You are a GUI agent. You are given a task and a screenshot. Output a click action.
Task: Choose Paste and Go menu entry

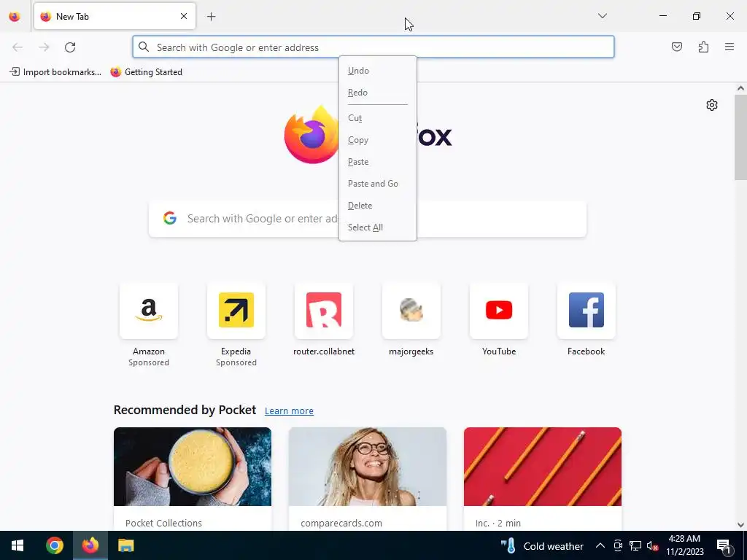pos(377,184)
